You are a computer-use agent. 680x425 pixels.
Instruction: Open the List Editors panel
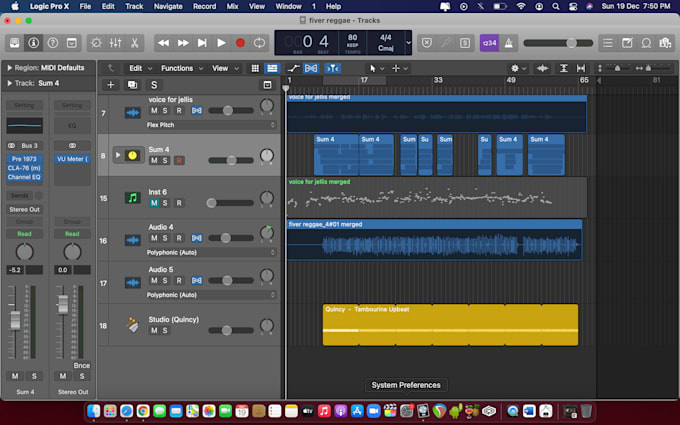pos(608,43)
